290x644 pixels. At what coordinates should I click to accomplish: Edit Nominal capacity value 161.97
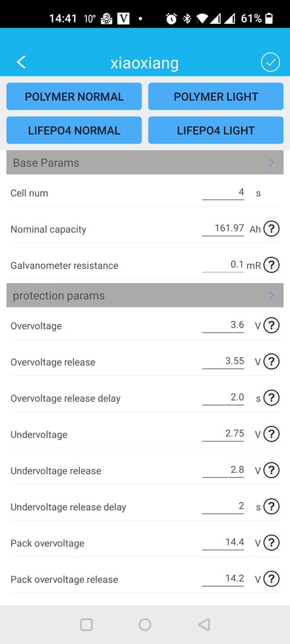pos(223,228)
